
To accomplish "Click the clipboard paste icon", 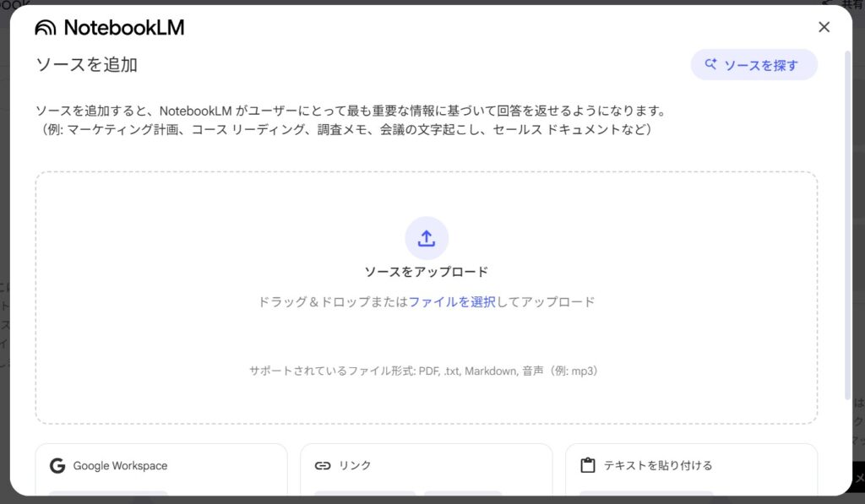I will [588, 465].
